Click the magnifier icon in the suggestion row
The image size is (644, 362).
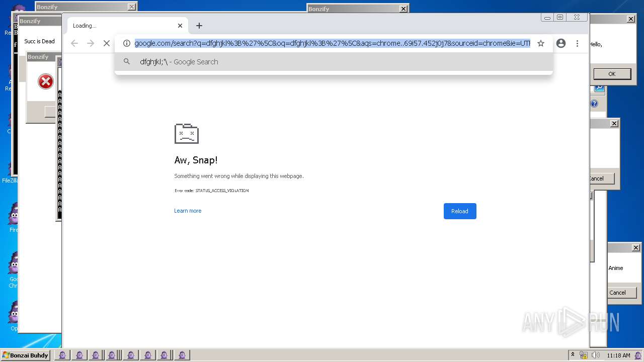click(x=127, y=62)
